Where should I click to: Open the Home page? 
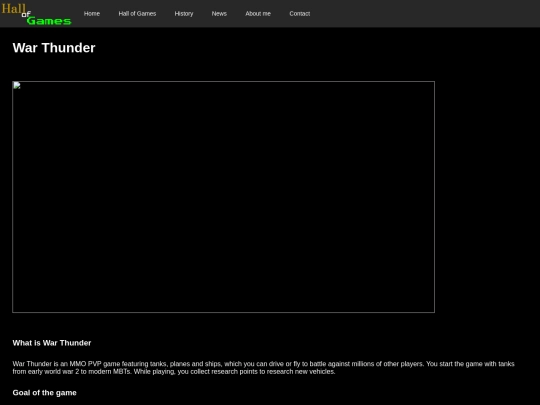92,14
